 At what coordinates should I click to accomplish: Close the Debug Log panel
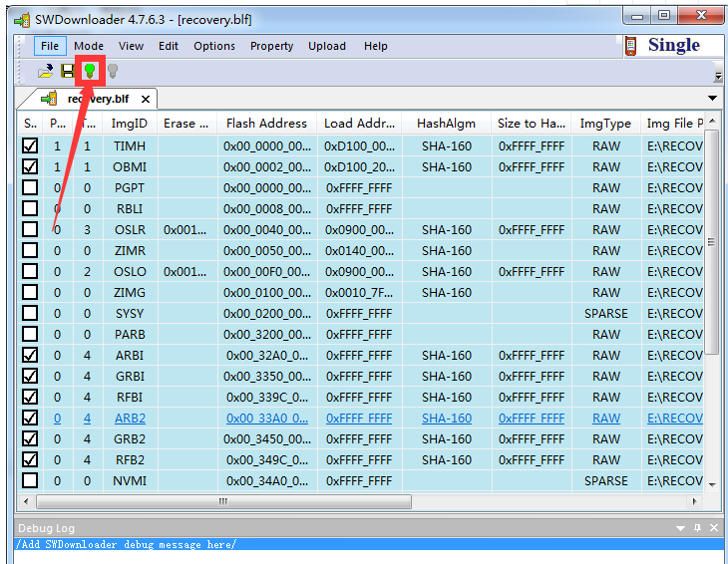pos(714,528)
